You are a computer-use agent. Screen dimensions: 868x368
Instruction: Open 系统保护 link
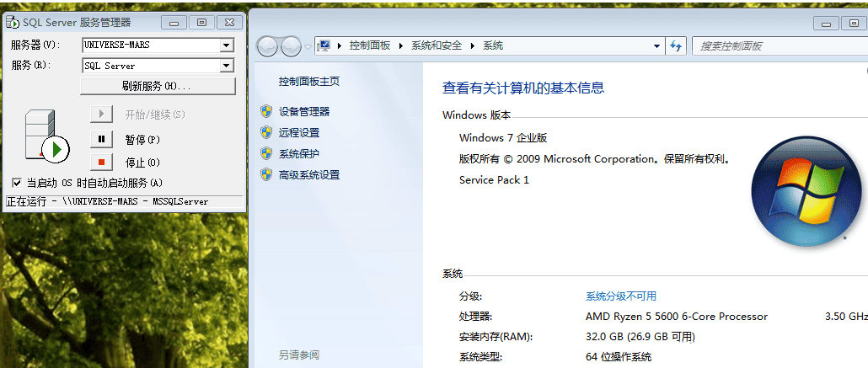pyautogui.click(x=299, y=154)
